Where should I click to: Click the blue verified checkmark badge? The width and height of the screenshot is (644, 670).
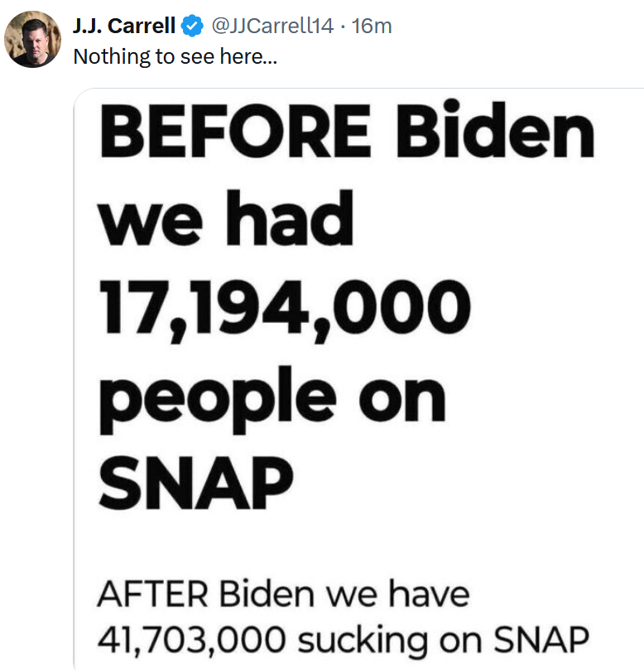click(x=193, y=27)
